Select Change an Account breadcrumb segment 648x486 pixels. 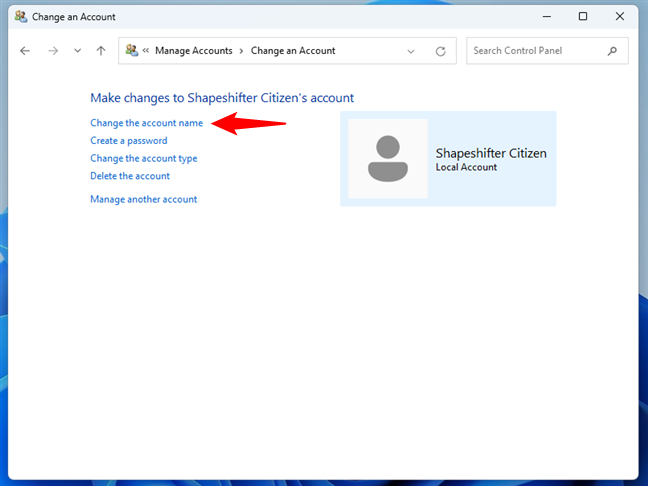point(293,50)
